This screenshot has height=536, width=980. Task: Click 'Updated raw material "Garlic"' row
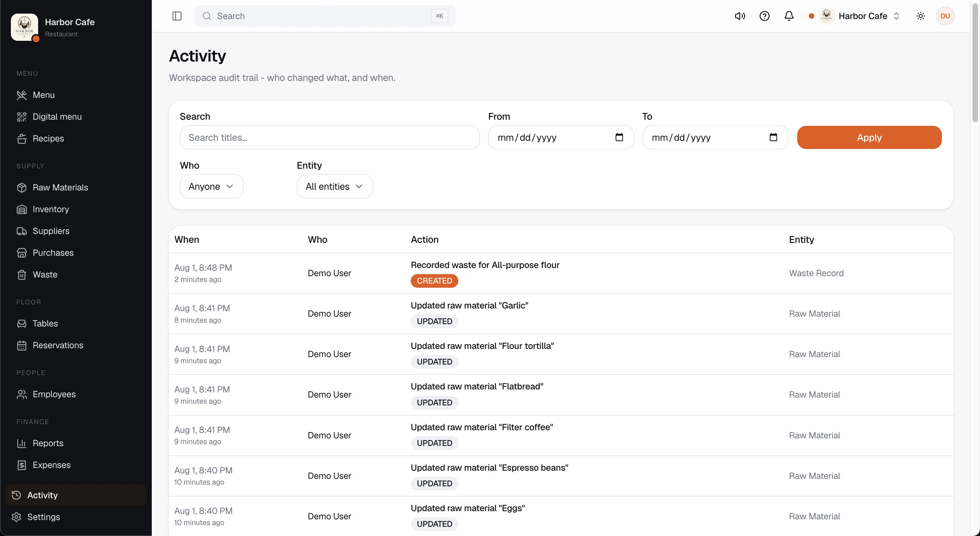click(x=561, y=314)
